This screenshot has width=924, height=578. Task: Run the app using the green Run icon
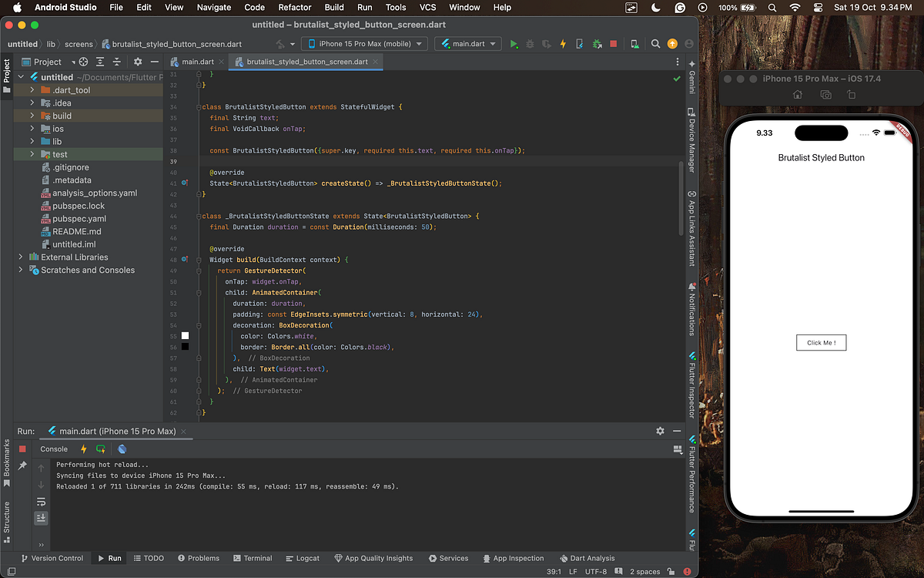coord(514,44)
